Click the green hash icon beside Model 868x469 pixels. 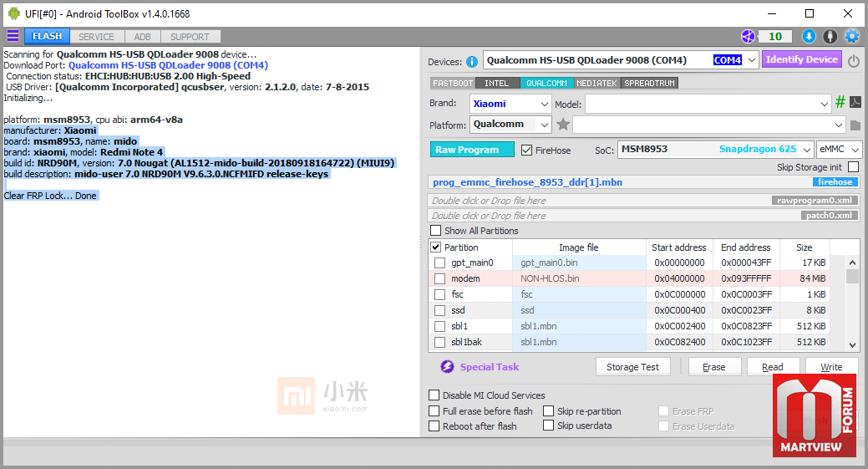[840, 102]
